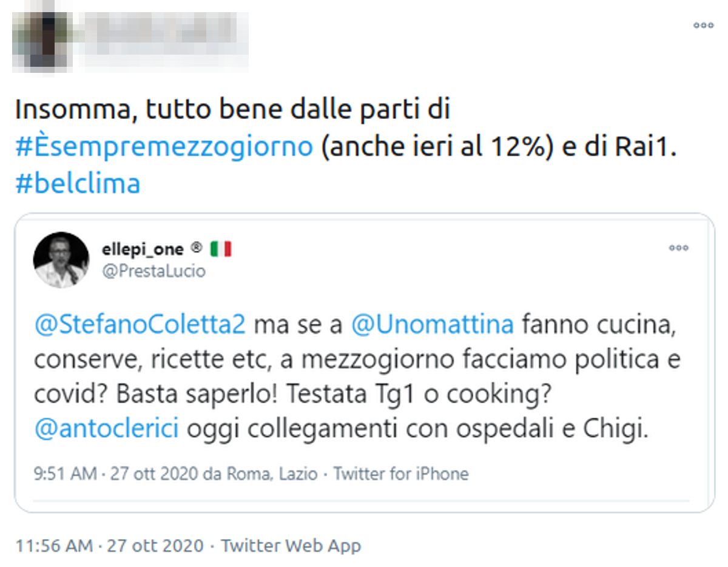Image resolution: width=728 pixels, height=567 pixels.
Task: Go to the @Unomattina mention
Action: (432, 325)
